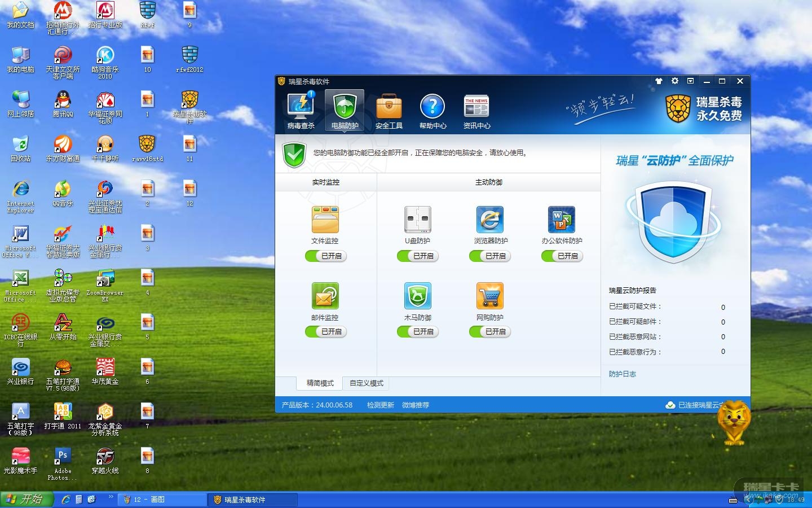Click the 网购防护 online shopping protection icon
This screenshot has height=508, width=812.
490,296
